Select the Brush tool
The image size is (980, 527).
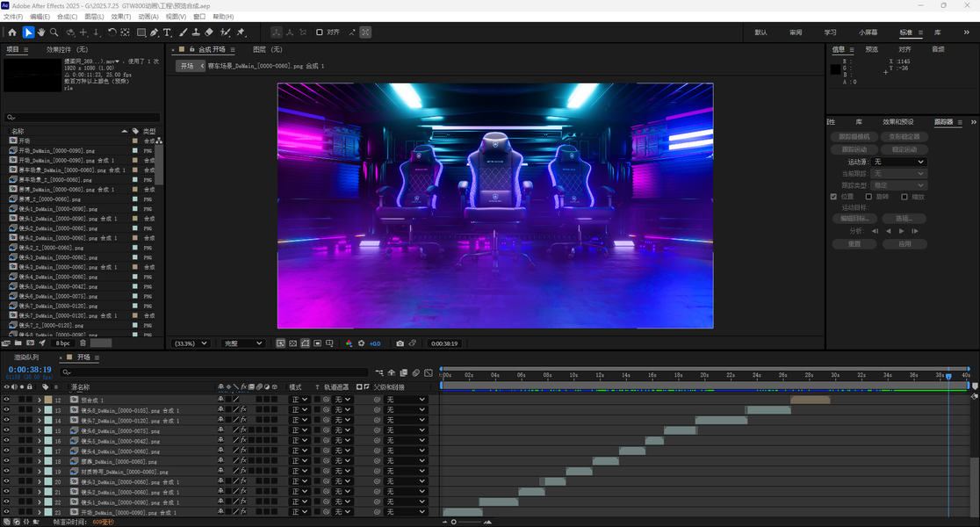[184, 32]
